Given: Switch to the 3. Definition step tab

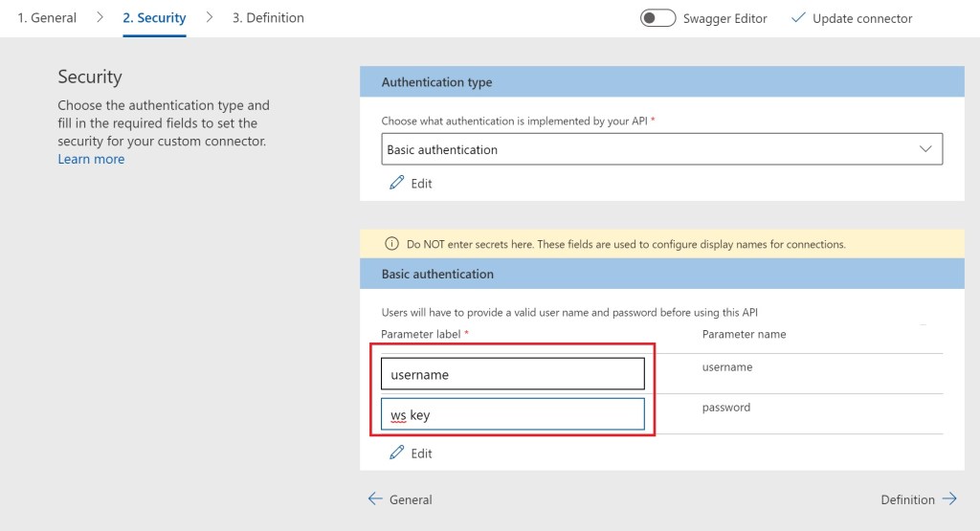Looking at the screenshot, I should [x=268, y=17].
